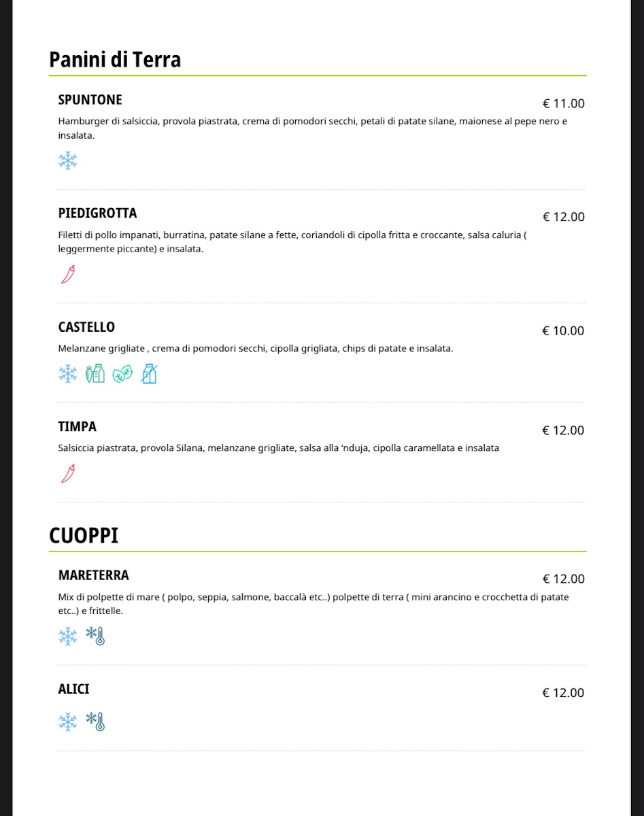Image resolution: width=644 pixels, height=816 pixels.
Task: Open the SPUNTONE menu item
Action: click(90, 100)
